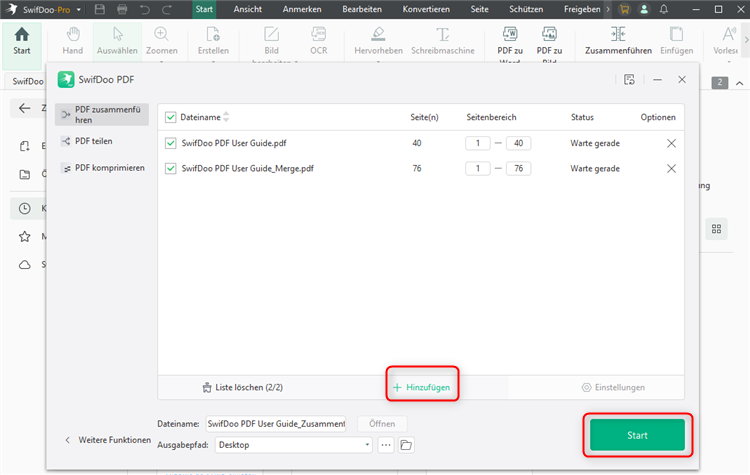Remove SwifDoo PDF User Guide_Merge.pdf from list
The height and width of the screenshot is (475, 750).
tap(671, 168)
